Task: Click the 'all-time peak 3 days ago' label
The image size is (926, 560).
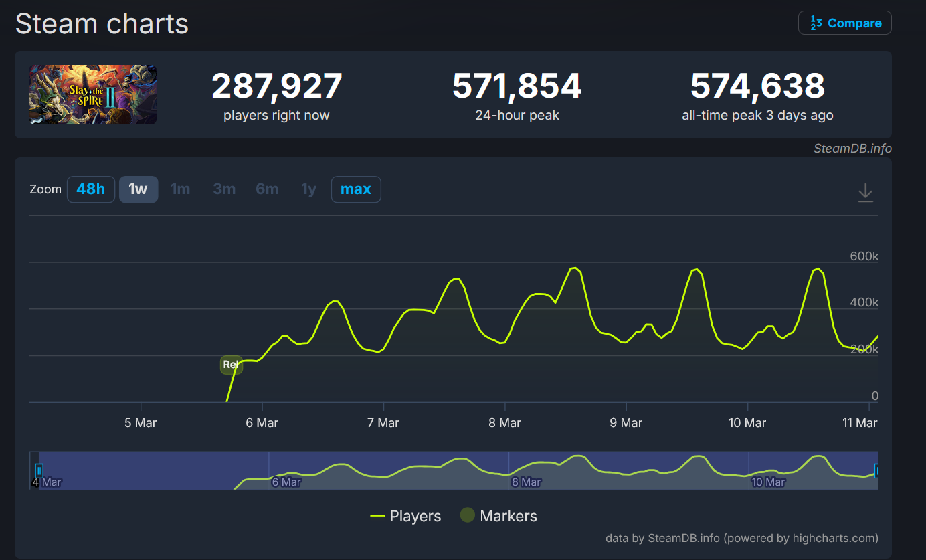Action: [x=757, y=115]
